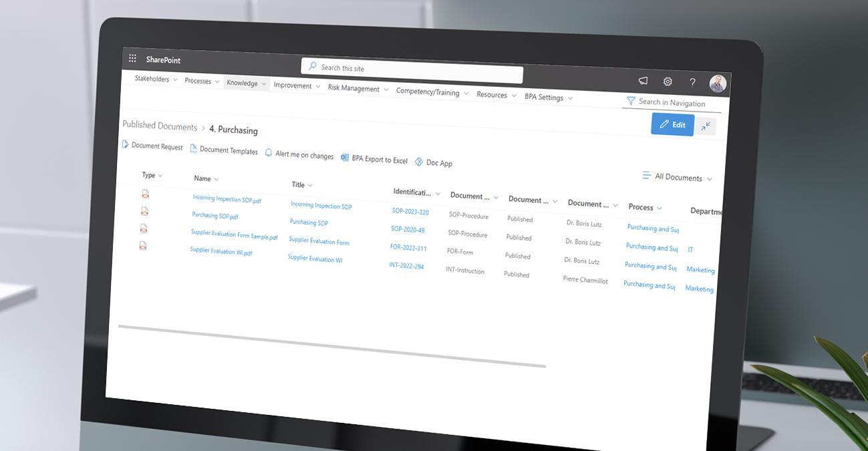
Task: Open the Knowledge menu
Action: coord(247,83)
